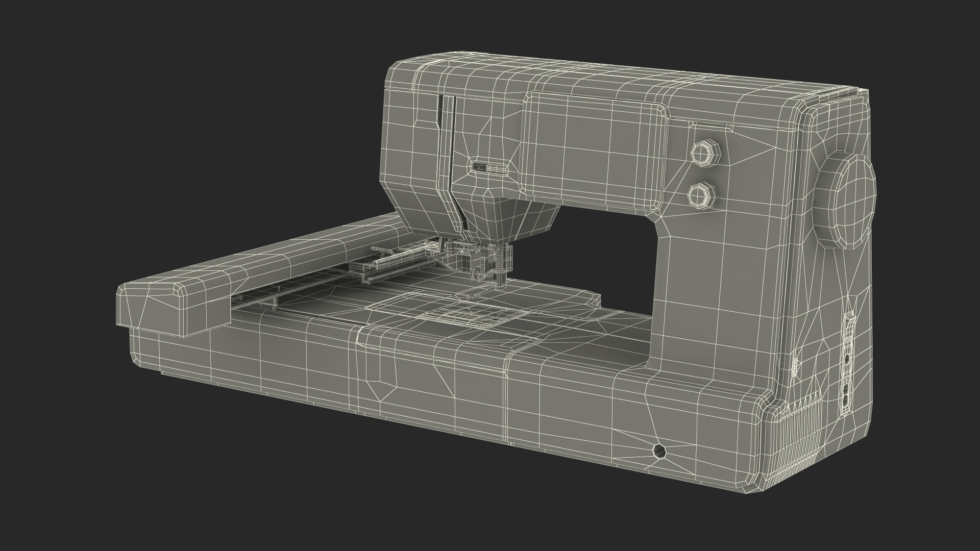Click the small oval slot on the head

[488, 167]
